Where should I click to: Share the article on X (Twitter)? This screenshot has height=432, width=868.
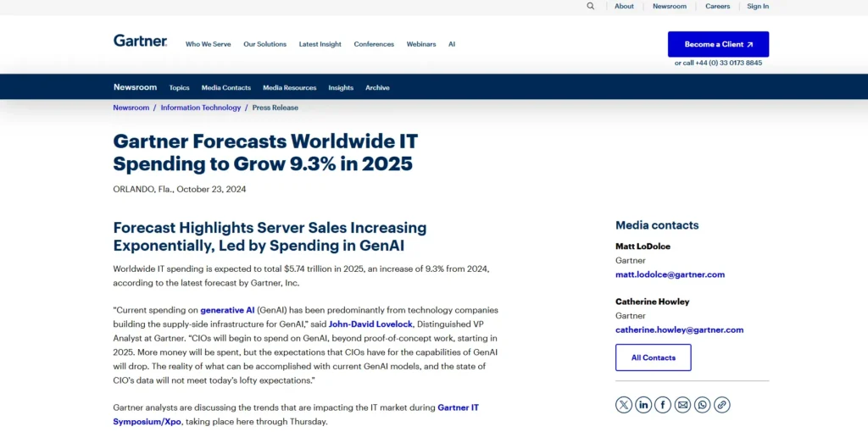pyautogui.click(x=624, y=405)
